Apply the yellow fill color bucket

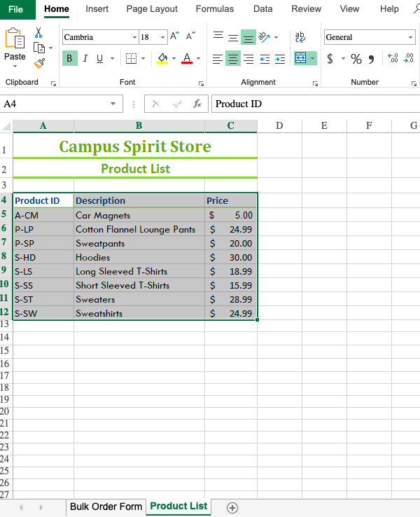tap(162, 58)
